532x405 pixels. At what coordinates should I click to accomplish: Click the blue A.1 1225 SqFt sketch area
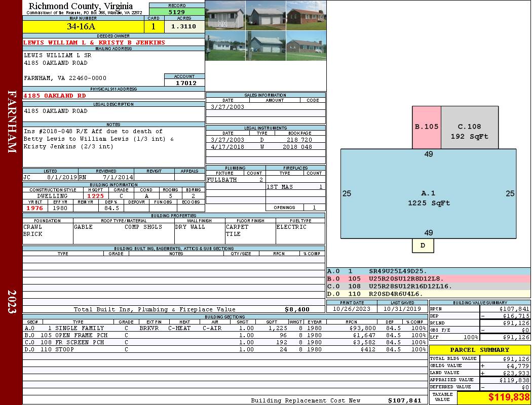tap(429, 193)
